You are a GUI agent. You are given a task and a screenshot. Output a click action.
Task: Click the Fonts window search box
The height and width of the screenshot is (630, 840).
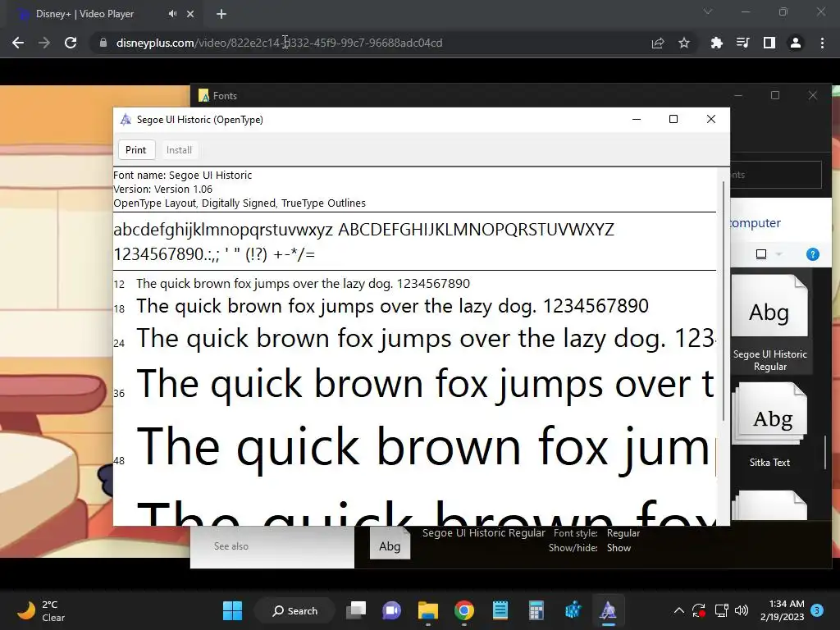pyautogui.click(x=776, y=175)
